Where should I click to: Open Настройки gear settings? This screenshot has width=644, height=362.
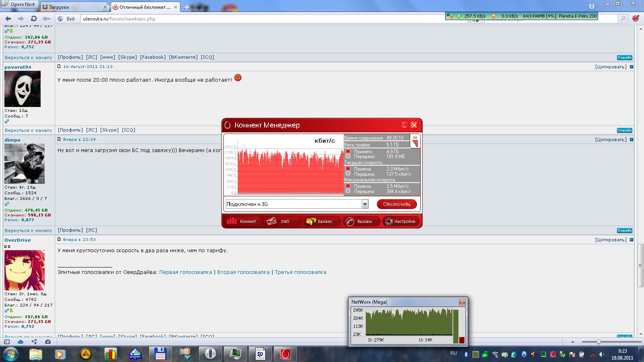(400, 221)
